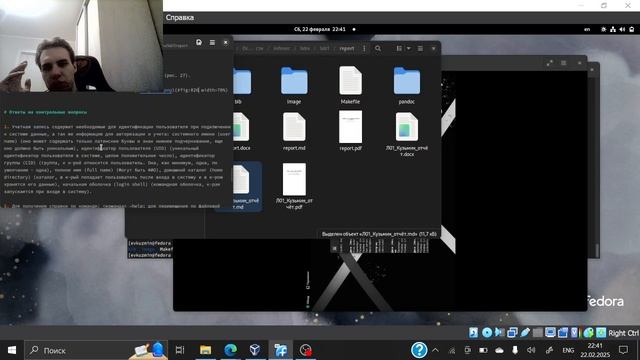The height and width of the screenshot is (360, 640).
Task: Click VirtualBox hard disk status icon
Action: click(473, 333)
